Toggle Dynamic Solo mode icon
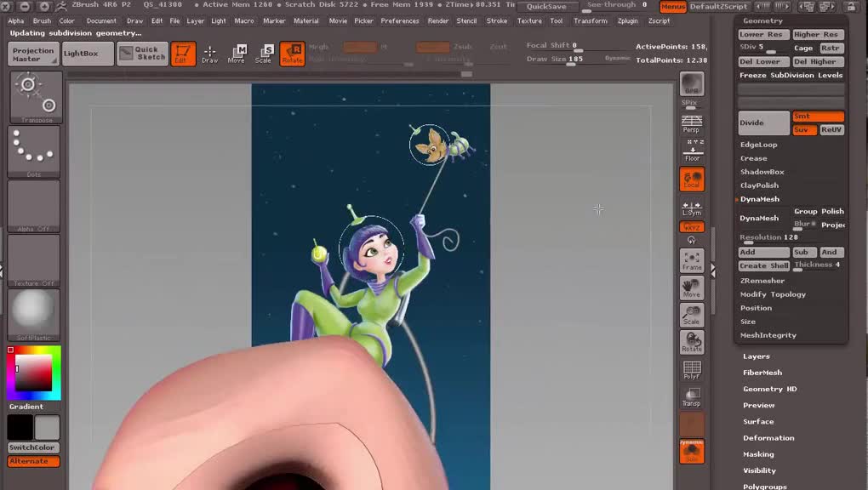 (x=691, y=451)
